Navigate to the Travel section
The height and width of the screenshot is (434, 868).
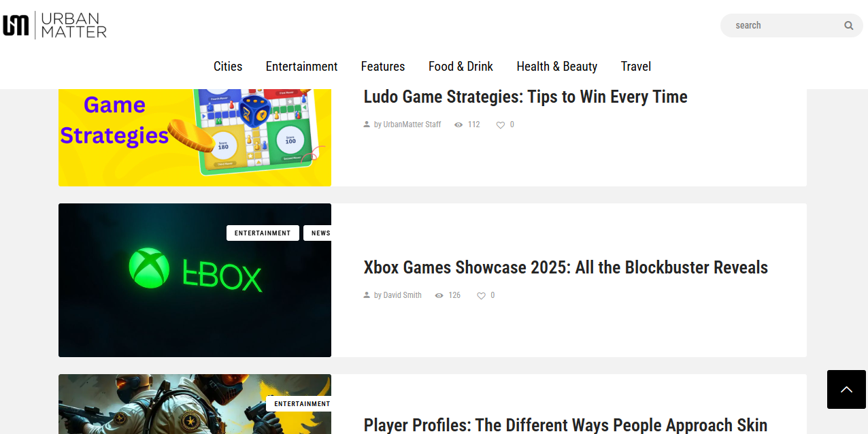[635, 66]
